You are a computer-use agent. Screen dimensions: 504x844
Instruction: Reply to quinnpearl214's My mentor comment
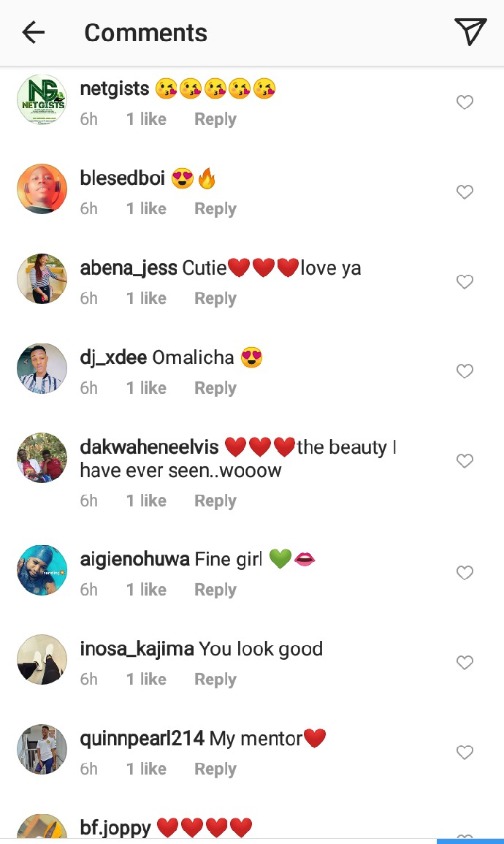215,769
